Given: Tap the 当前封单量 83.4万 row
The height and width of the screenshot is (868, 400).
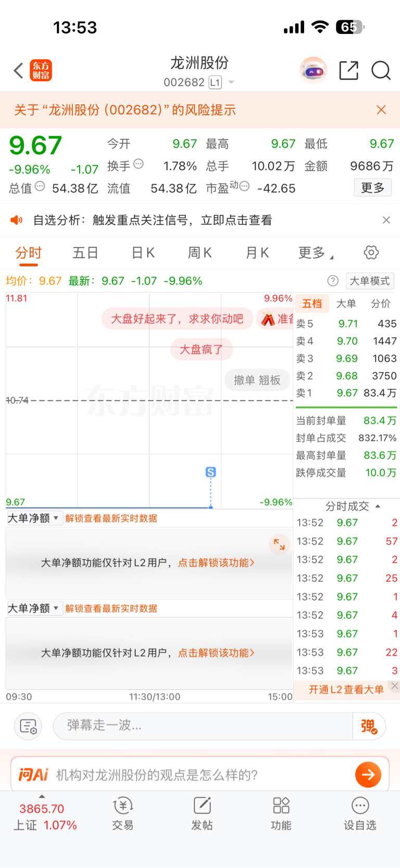Looking at the screenshot, I should 346,421.
